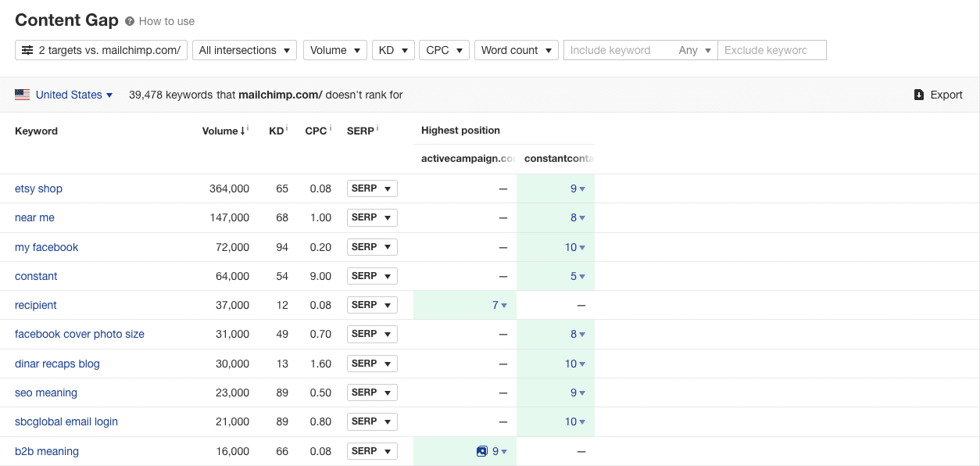This screenshot has height=466, width=980.
Task: Open the targets vs. mailchimp.com settings button
Action: tap(101, 50)
